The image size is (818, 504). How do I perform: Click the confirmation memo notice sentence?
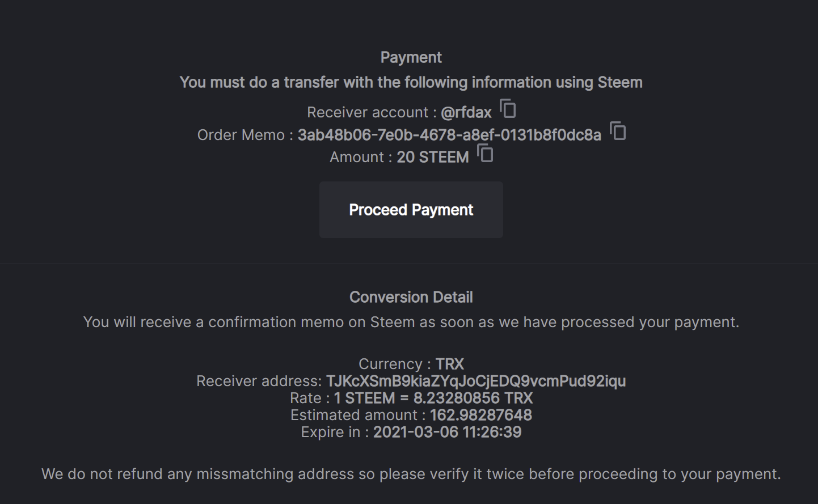pyautogui.click(x=411, y=322)
